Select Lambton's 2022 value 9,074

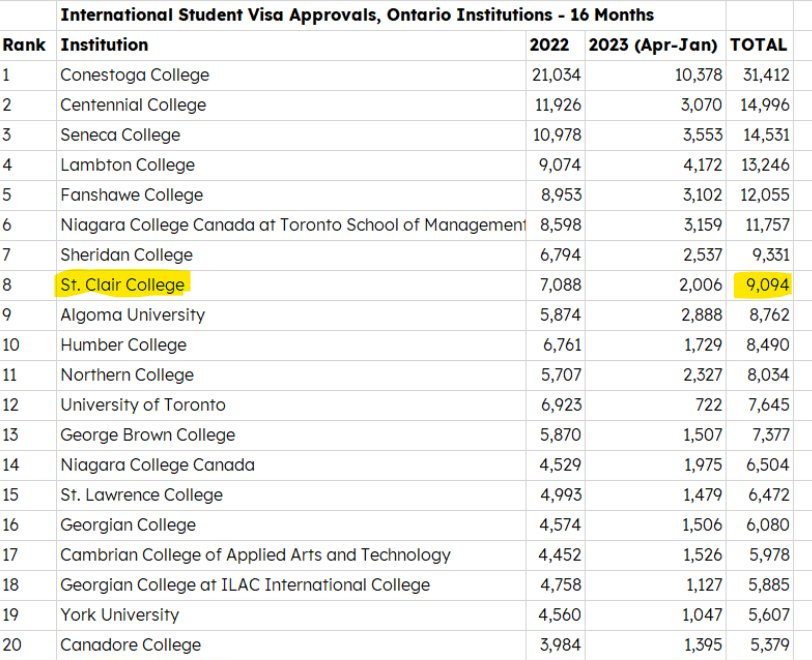555,165
